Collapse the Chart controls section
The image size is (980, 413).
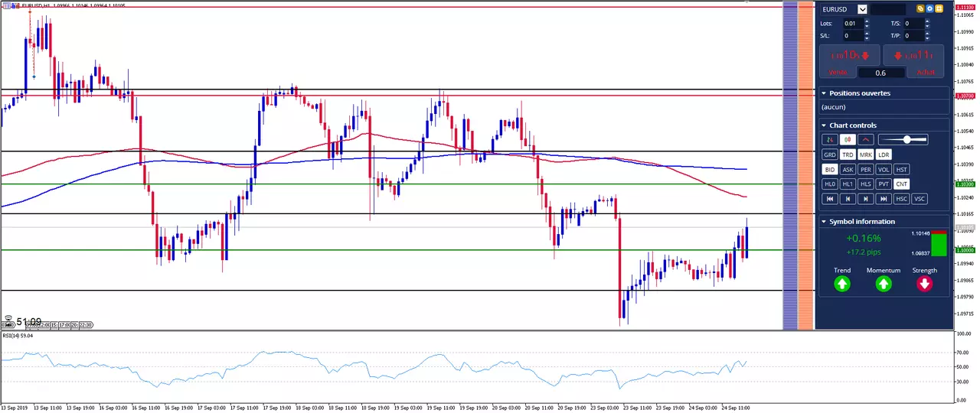[824, 125]
